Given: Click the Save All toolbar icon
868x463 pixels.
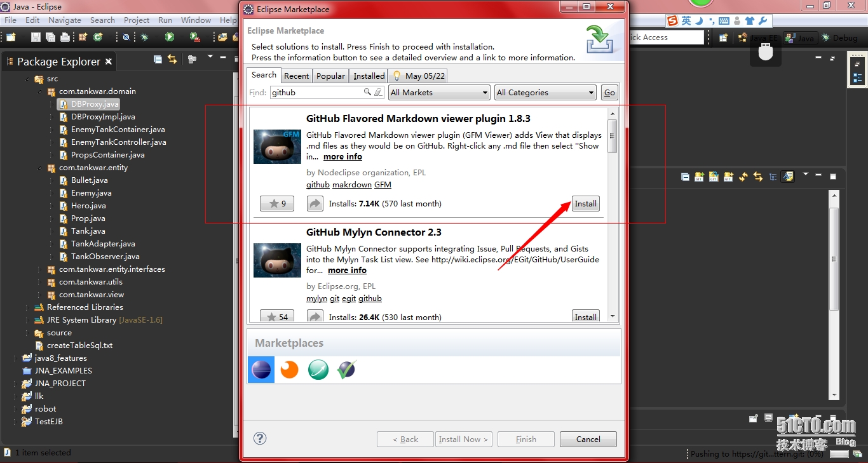Looking at the screenshot, I should [50, 37].
